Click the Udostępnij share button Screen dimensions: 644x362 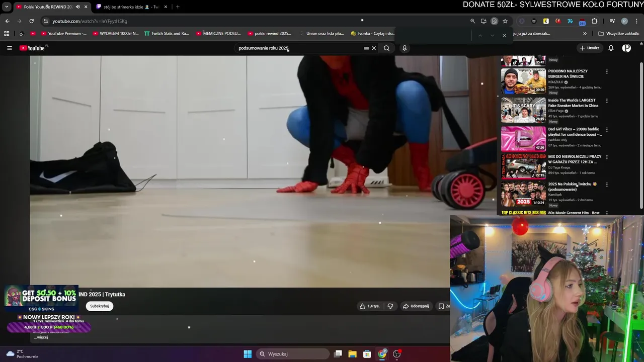click(416, 306)
